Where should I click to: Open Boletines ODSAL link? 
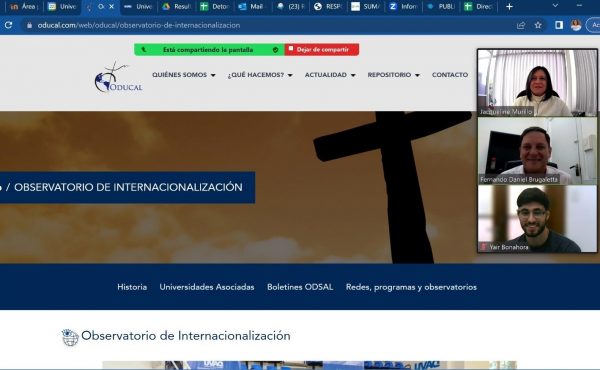pos(300,287)
